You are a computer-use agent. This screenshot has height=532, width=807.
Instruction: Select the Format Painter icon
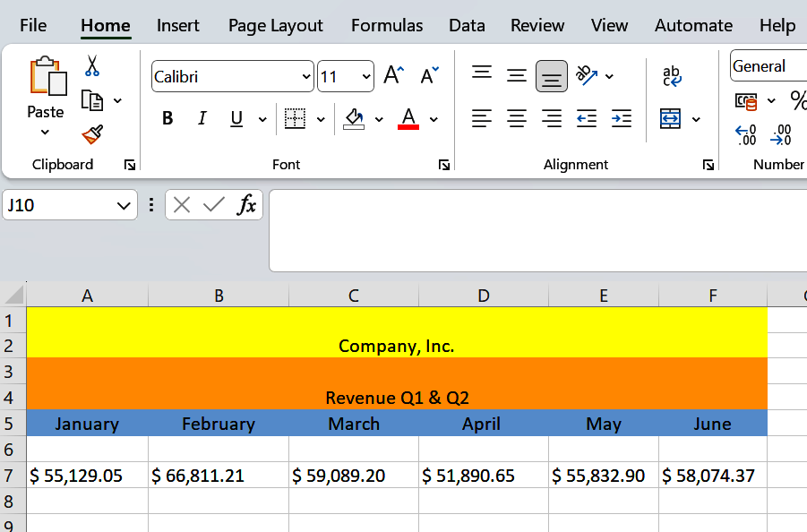[90, 132]
